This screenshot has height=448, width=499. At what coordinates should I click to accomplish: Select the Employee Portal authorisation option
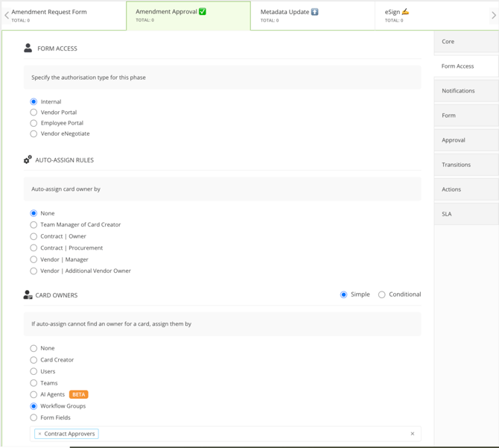[34, 123]
